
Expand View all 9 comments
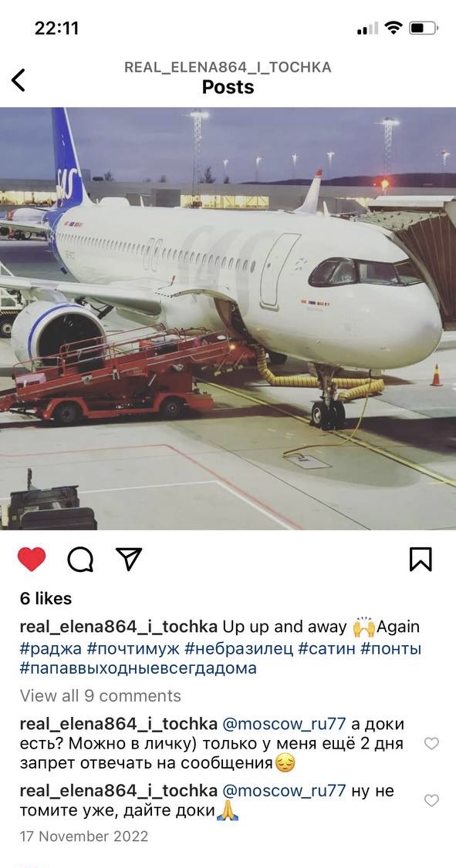pyautogui.click(x=100, y=696)
